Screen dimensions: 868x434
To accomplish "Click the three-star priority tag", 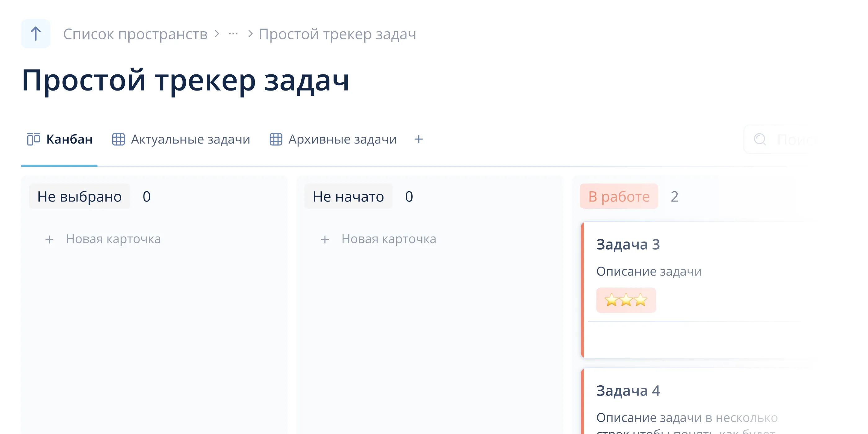I will 626,300.
